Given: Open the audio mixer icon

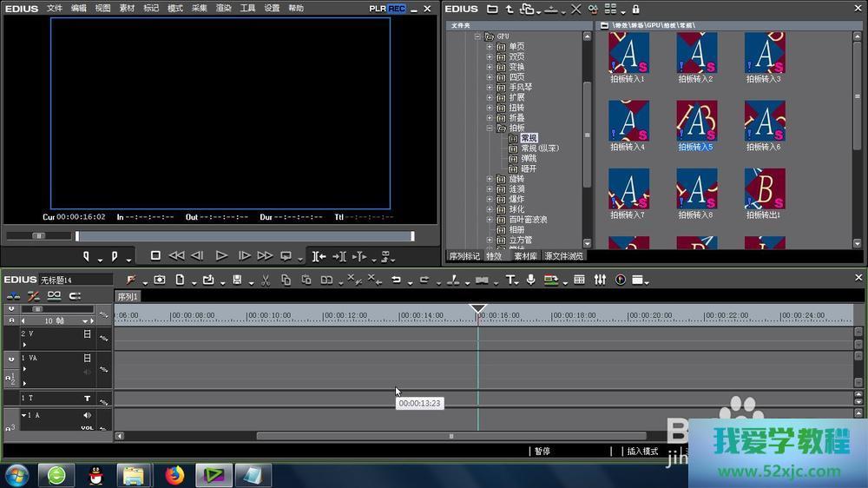Looking at the screenshot, I should 600,280.
